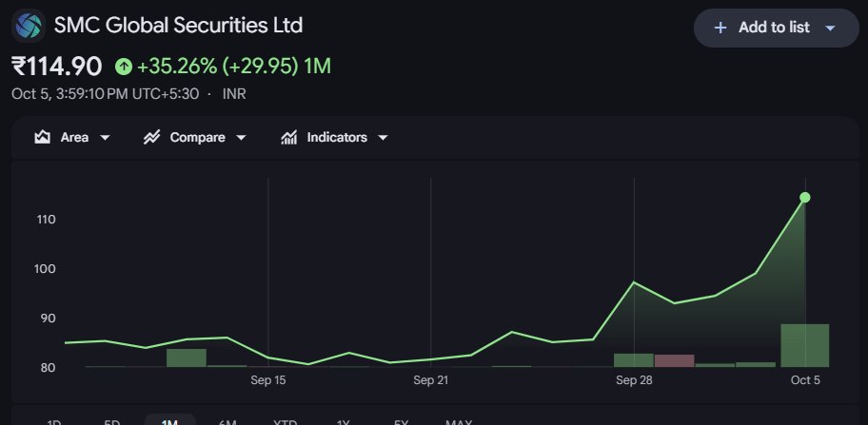Click the red volume bar after Sep 28
This screenshot has width=868, height=425.
(x=674, y=361)
